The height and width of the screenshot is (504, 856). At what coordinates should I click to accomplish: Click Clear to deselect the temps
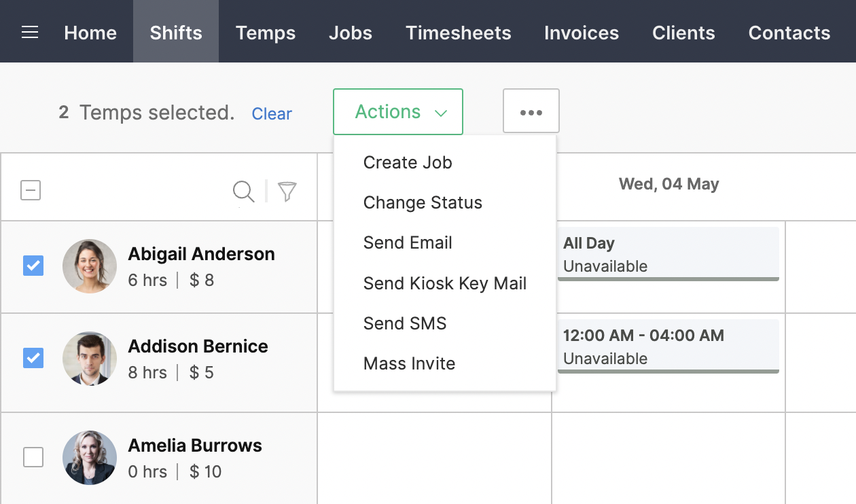click(272, 113)
